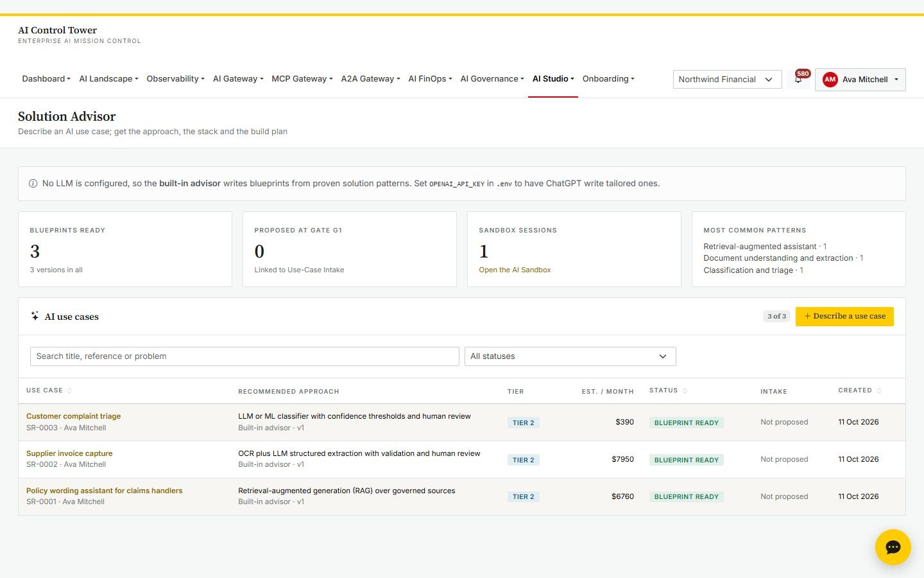Screen dimensions: 924x578
Task: Click Blueprint Ready status in Policy wording row
Action: click(686, 496)
